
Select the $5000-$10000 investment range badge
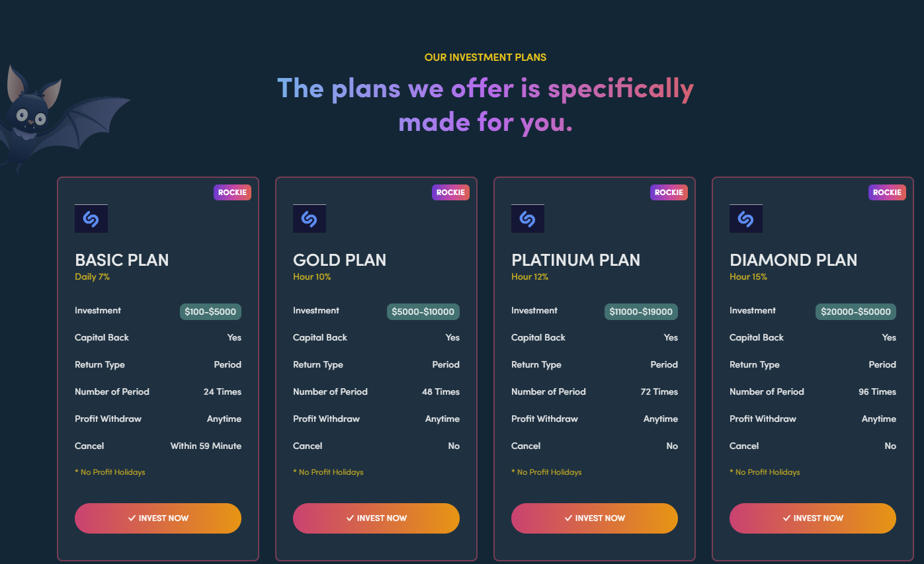tap(423, 311)
